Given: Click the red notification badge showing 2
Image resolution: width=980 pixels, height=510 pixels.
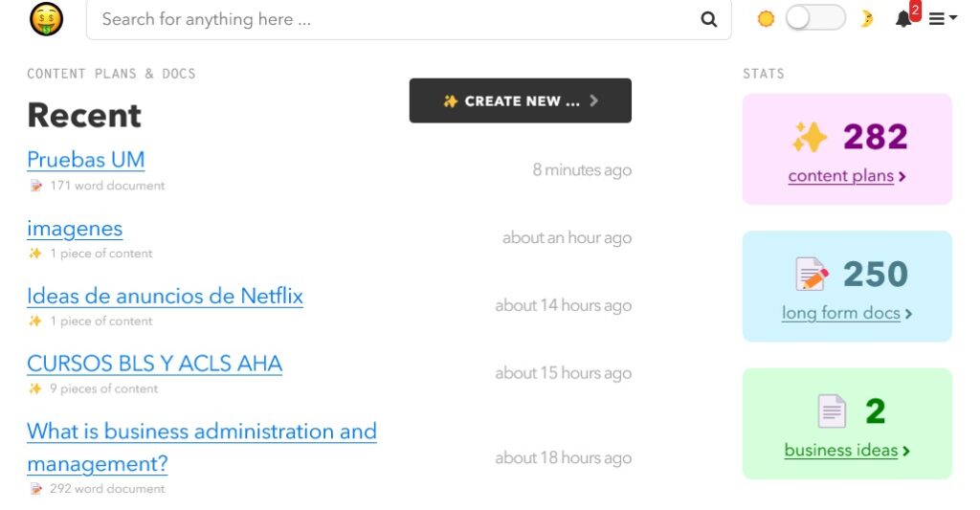Looking at the screenshot, I should coord(915,11).
